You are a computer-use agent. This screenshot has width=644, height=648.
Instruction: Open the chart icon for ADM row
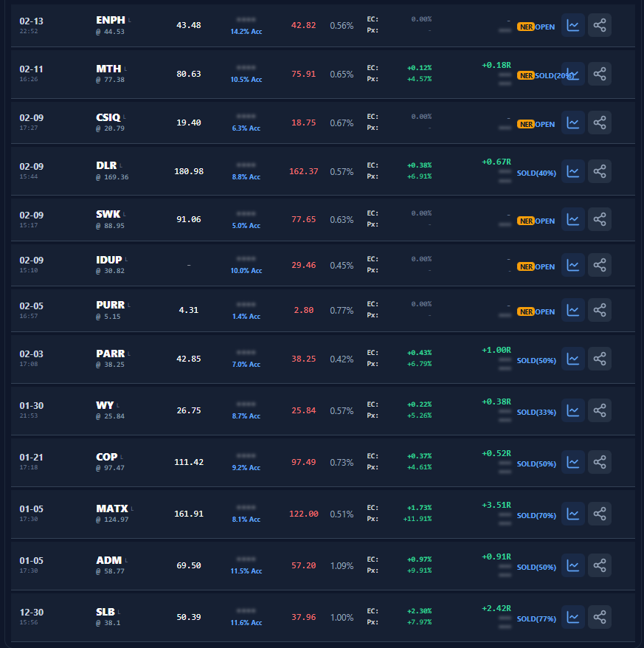tap(572, 565)
